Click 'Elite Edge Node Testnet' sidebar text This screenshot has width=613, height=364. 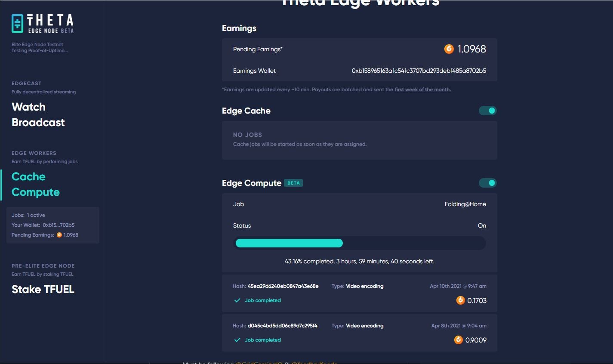tap(37, 44)
